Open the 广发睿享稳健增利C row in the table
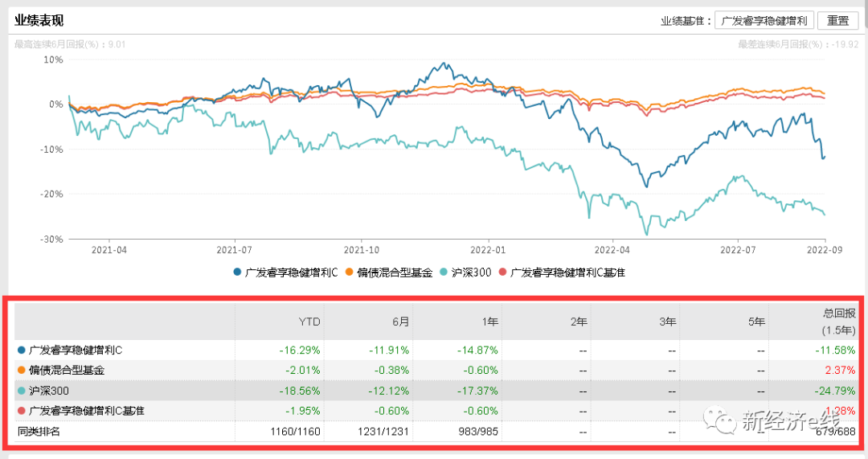 [75, 350]
